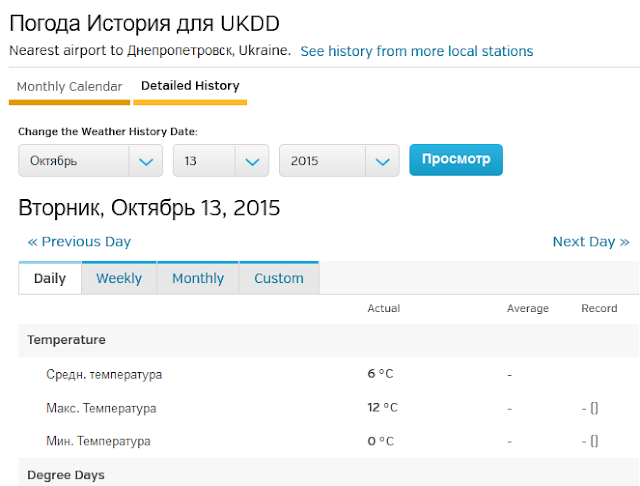Go to the Previous Day link
640x486 pixels.
coord(79,242)
